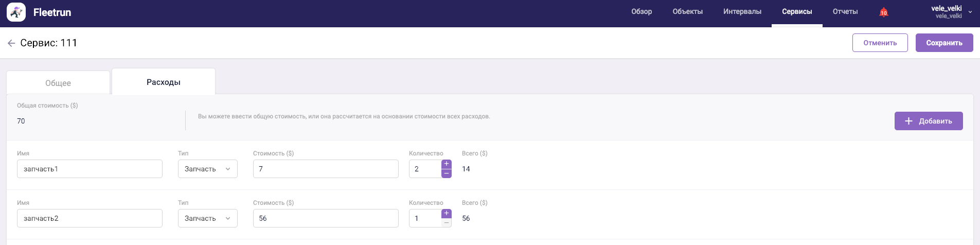Image resolution: width=980 pixels, height=245 pixels.
Task: Navigate to Объекты in the top menu
Action: 687,12
